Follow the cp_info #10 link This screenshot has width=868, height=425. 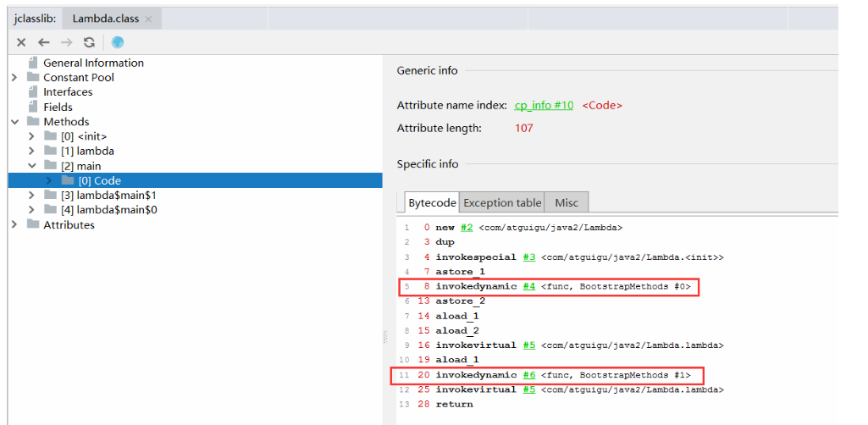click(x=544, y=105)
